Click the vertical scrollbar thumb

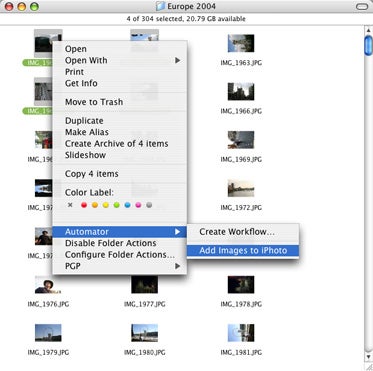[x=368, y=45]
